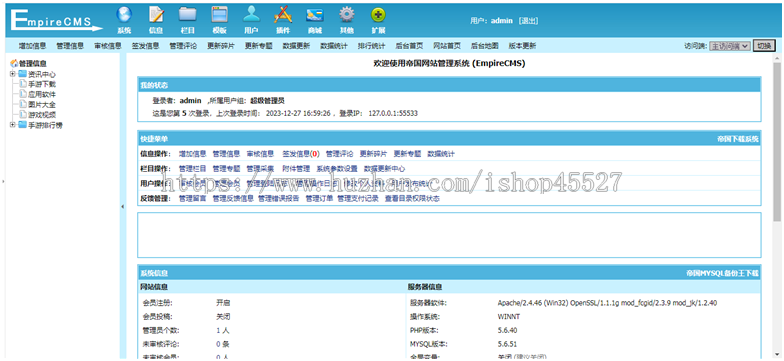Open 排行统计 in the submenu bar
784x361 pixels.
pyautogui.click(x=372, y=46)
